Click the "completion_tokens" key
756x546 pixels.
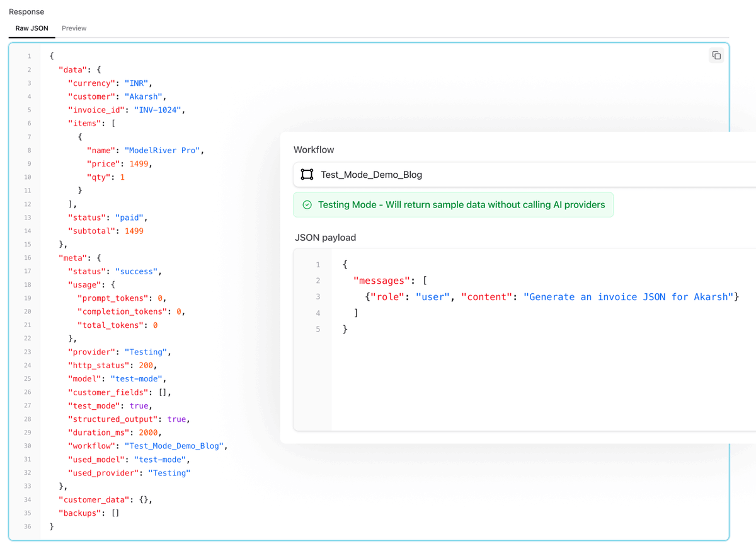point(122,311)
